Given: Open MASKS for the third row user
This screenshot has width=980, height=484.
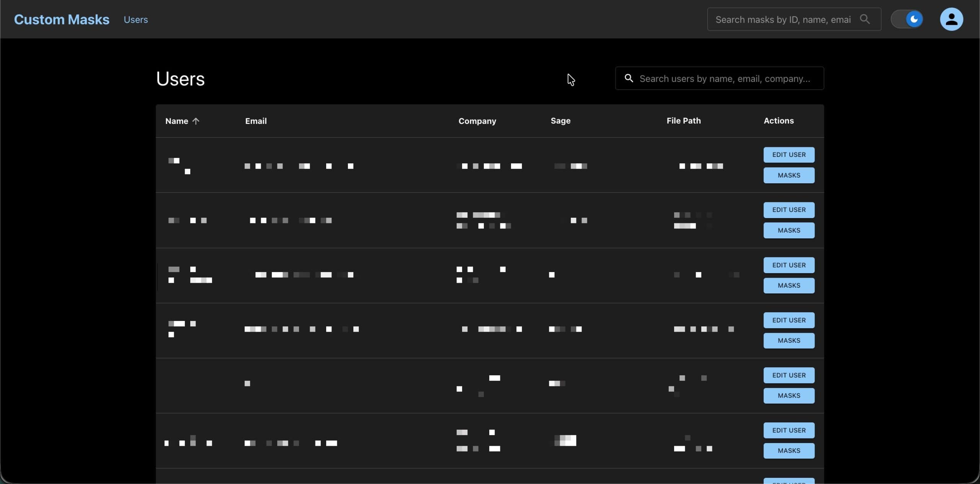Looking at the screenshot, I should [789, 285].
